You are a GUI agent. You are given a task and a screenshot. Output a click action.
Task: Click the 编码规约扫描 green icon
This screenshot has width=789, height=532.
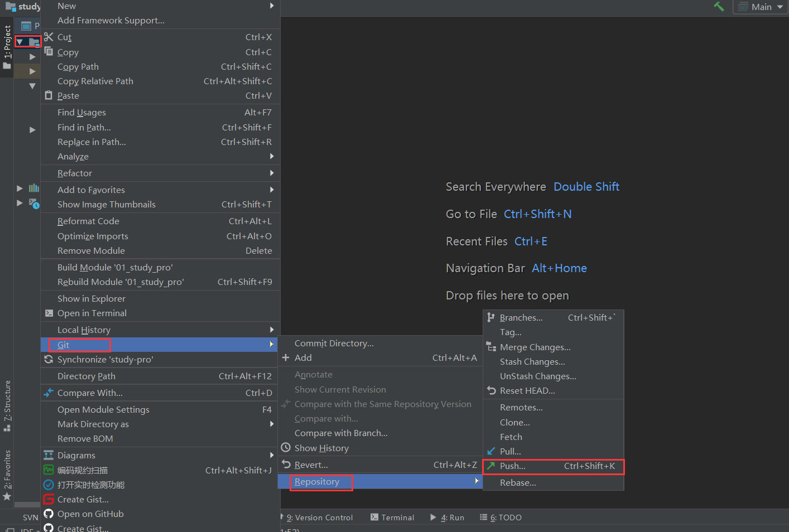click(49, 470)
